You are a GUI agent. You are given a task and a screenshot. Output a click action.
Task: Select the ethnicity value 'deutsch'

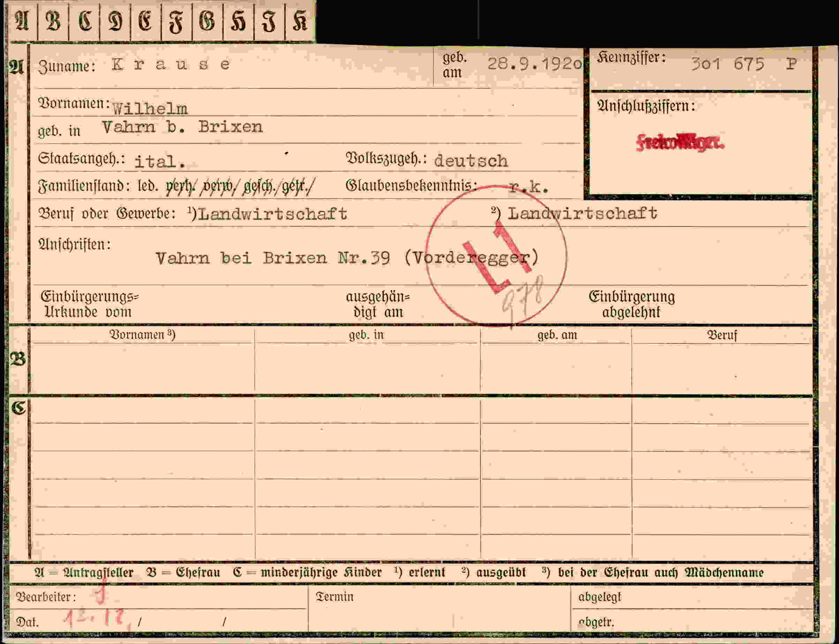tap(471, 161)
